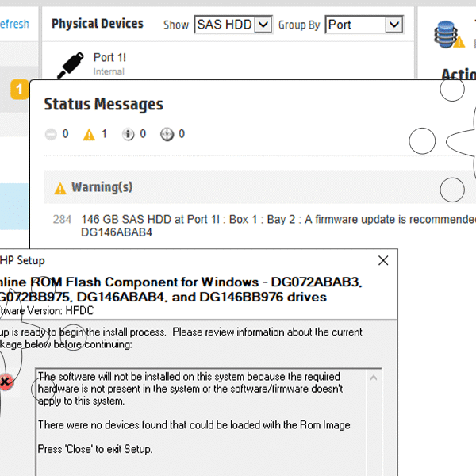
Task: Collapse the Warning(s) section header
Action: 102,188
